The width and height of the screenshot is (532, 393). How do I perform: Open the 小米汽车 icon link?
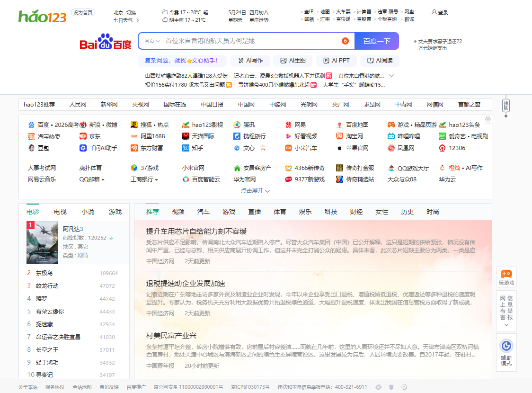coord(288,148)
